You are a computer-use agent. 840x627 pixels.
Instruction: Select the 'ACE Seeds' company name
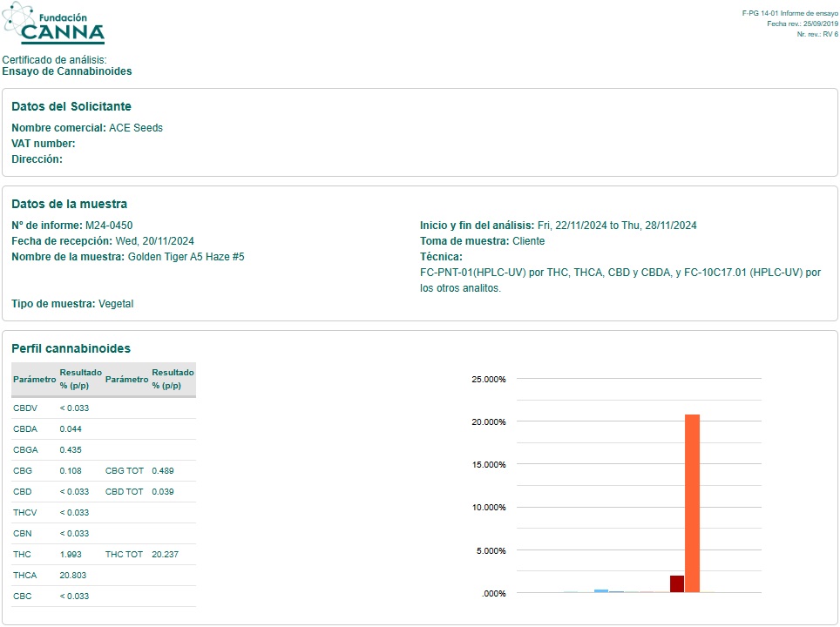(x=136, y=128)
